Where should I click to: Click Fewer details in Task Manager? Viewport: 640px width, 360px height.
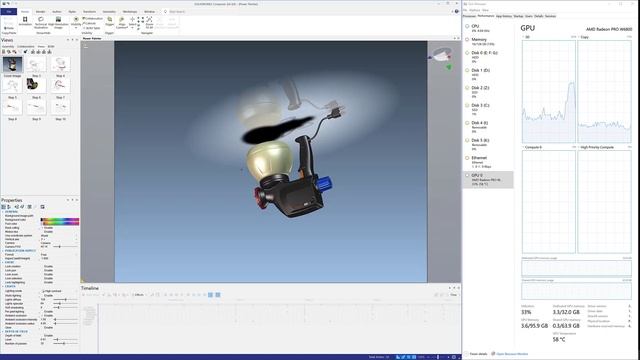click(x=478, y=354)
